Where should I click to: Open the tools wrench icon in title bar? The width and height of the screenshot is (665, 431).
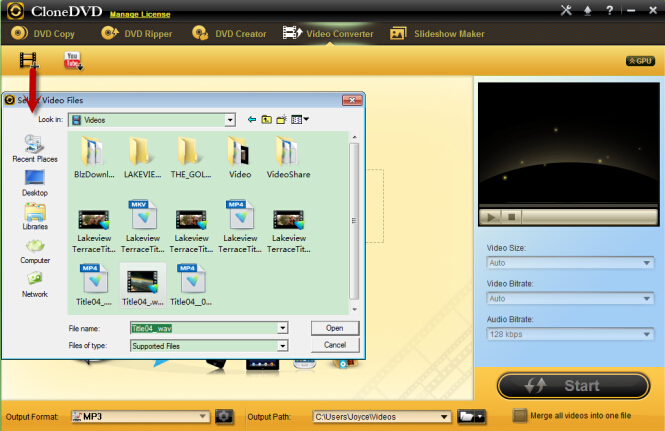click(x=566, y=10)
